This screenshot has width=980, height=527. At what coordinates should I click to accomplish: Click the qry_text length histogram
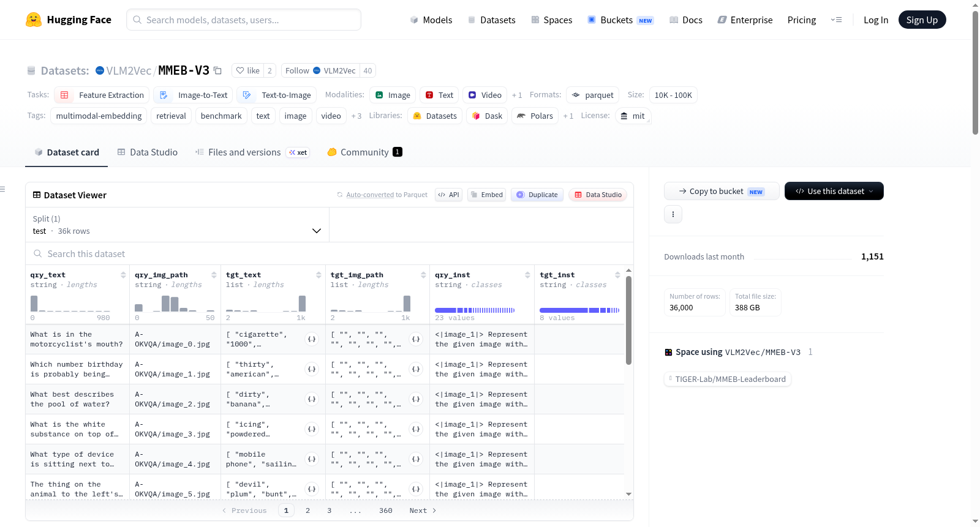point(70,304)
